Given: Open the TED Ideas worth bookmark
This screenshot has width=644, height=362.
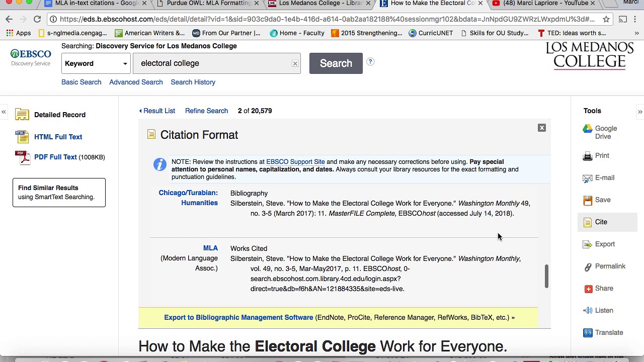Looking at the screenshot, I should coord(572,33).
